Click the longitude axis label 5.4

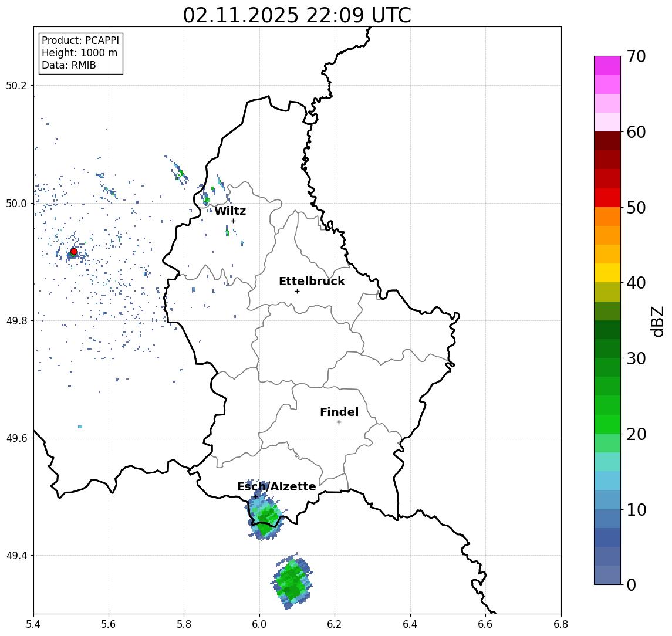(33, 624)
